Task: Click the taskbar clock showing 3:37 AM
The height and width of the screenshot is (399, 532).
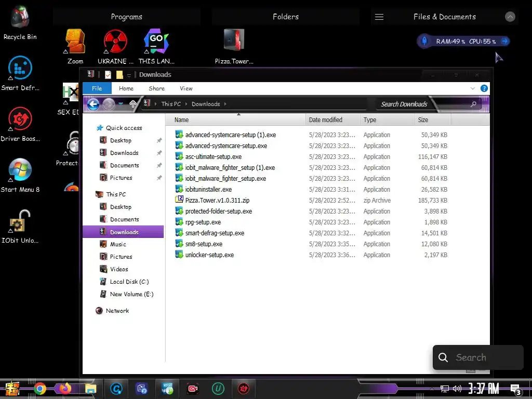Action: pos(484,389)
